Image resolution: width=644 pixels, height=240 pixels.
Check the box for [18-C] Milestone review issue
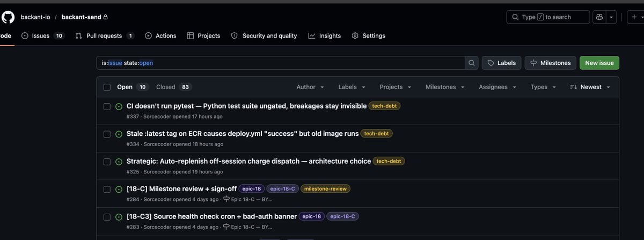(x=107, y=189)
